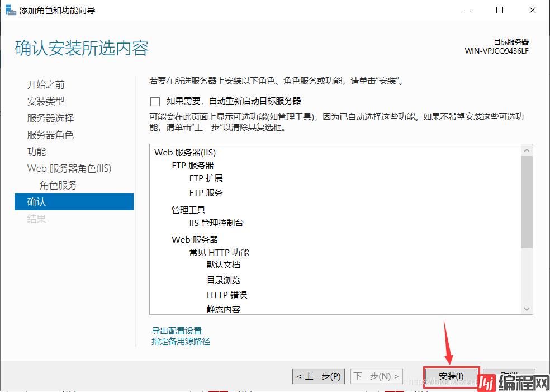Screen dimensions: 550x392
Task: Minimize the Add Roles wizard window
Action: tap(469, 10)
